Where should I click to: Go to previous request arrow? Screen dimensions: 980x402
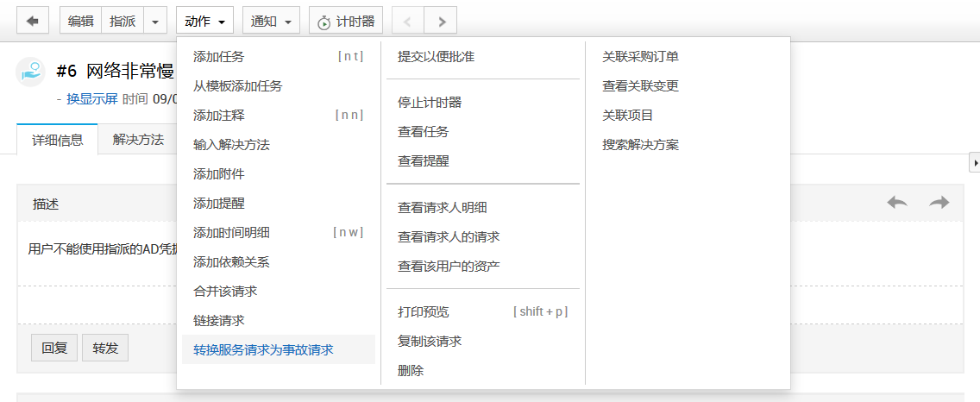pyautogui.click(x=408, y=22)
